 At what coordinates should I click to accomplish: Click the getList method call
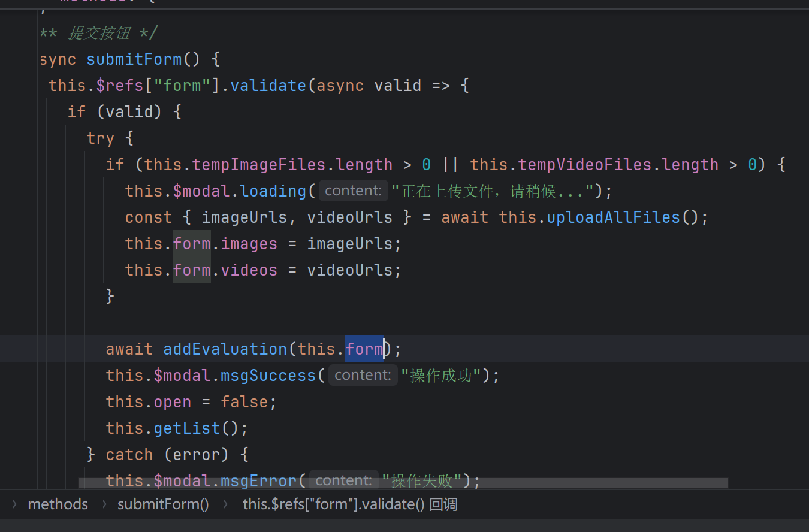[x=187, y=428]
